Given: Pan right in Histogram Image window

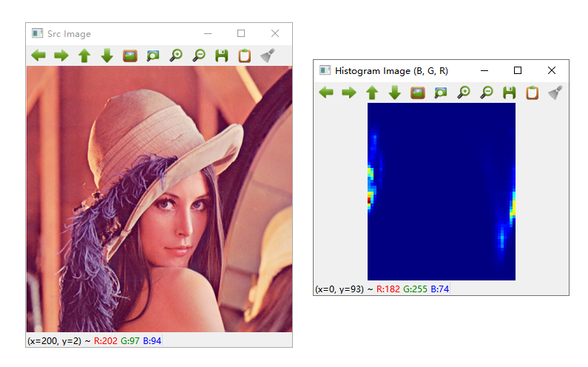Looking at the screenshot, I should tap(349, 92).
